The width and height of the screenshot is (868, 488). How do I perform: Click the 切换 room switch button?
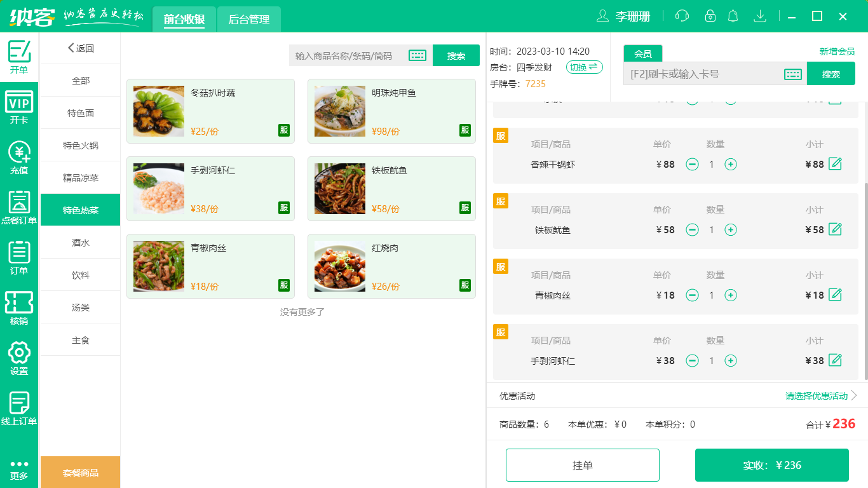point(585,67)
